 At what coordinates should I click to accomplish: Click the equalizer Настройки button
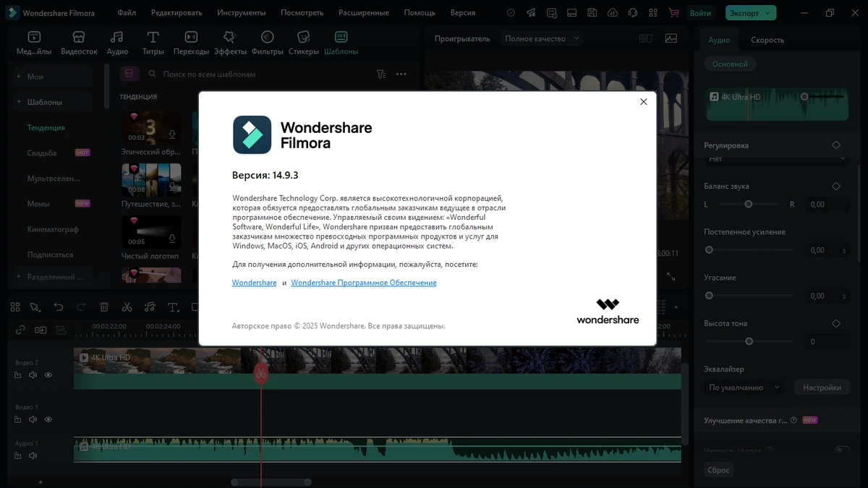click(x=822, y=388)
